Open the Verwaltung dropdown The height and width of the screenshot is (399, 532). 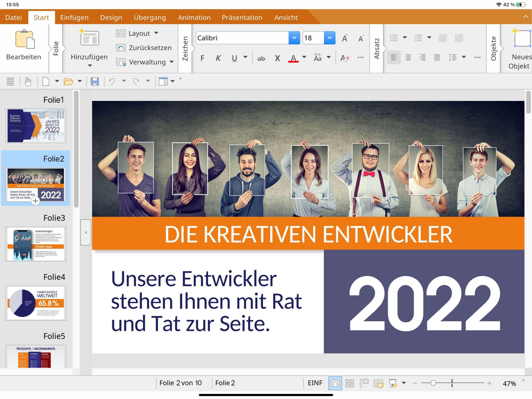(145, 62)
